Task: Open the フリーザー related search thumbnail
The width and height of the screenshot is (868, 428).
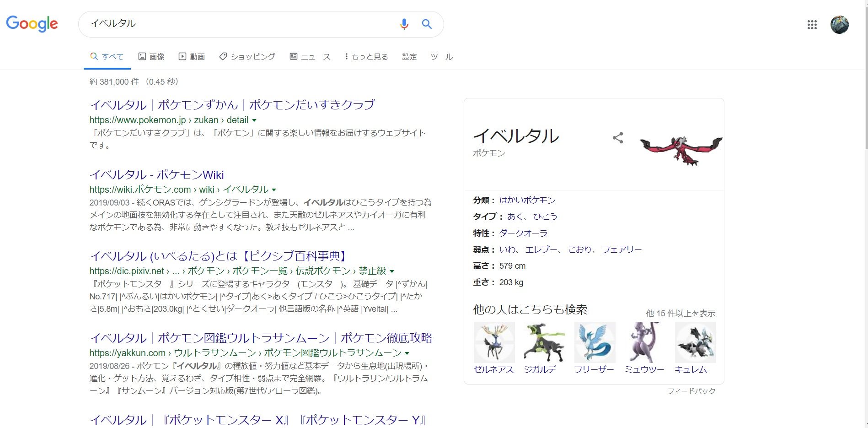Action: pyautogui.click(x=595, y=342)
